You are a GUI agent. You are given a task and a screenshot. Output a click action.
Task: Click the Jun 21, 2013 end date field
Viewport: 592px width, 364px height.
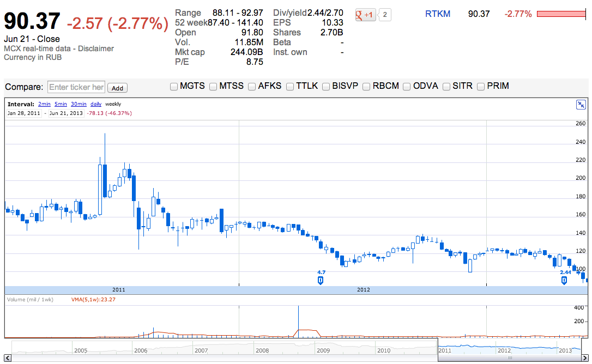66,113
